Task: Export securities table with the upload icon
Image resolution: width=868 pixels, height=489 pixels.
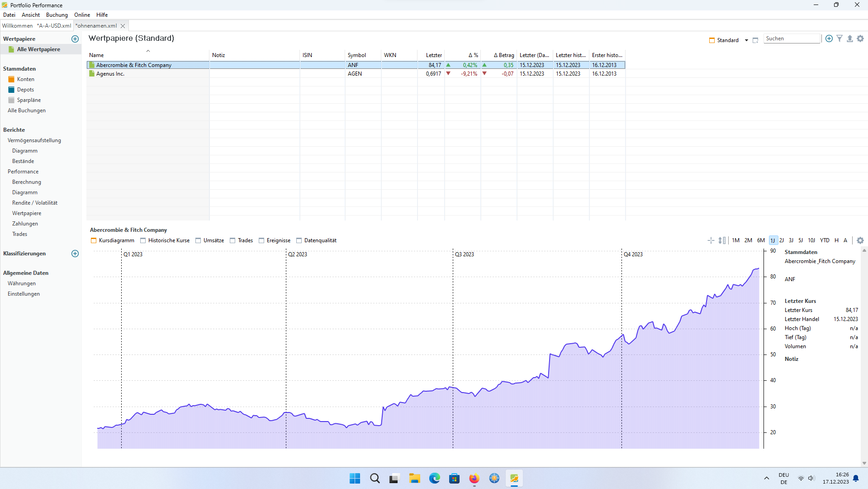Action: click(x=850, y=38)
